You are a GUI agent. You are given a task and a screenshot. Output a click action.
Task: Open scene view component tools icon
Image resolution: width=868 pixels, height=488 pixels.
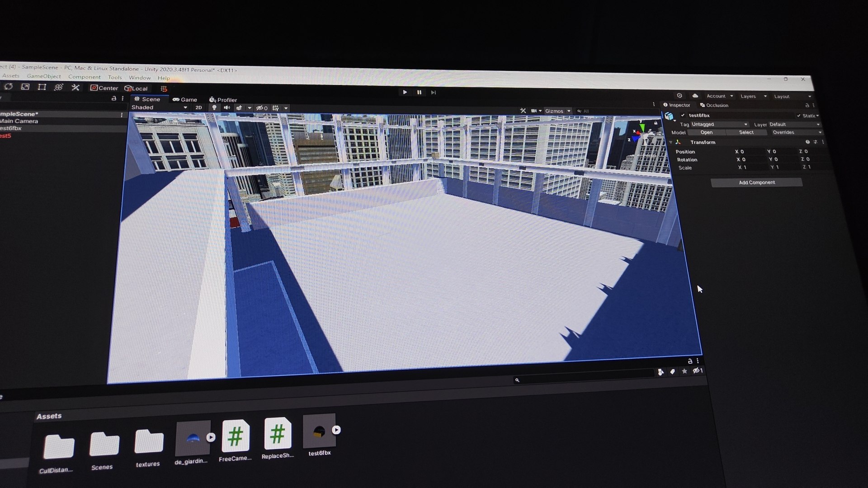[x=523, y=111]
